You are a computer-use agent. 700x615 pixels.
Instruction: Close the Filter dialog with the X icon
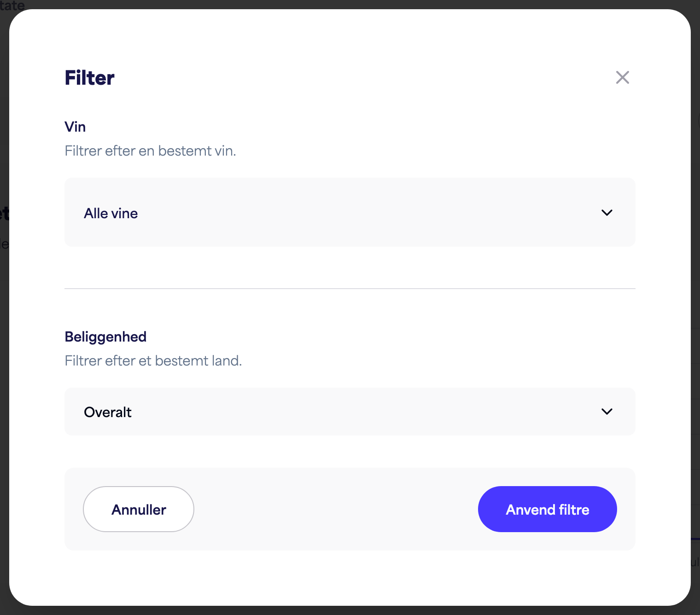tap(622, 77)
